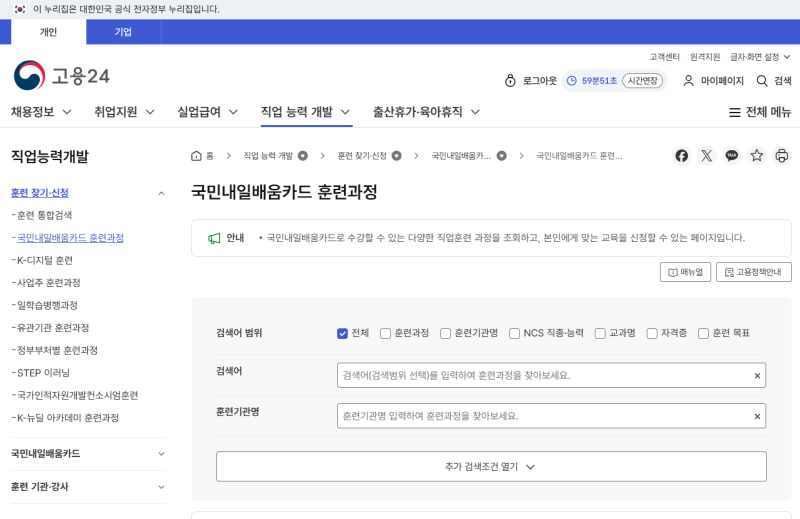The image size is (800, 519).
Task: Open K-디지털 훈련 in sidebar
Action: click(45, 260)
